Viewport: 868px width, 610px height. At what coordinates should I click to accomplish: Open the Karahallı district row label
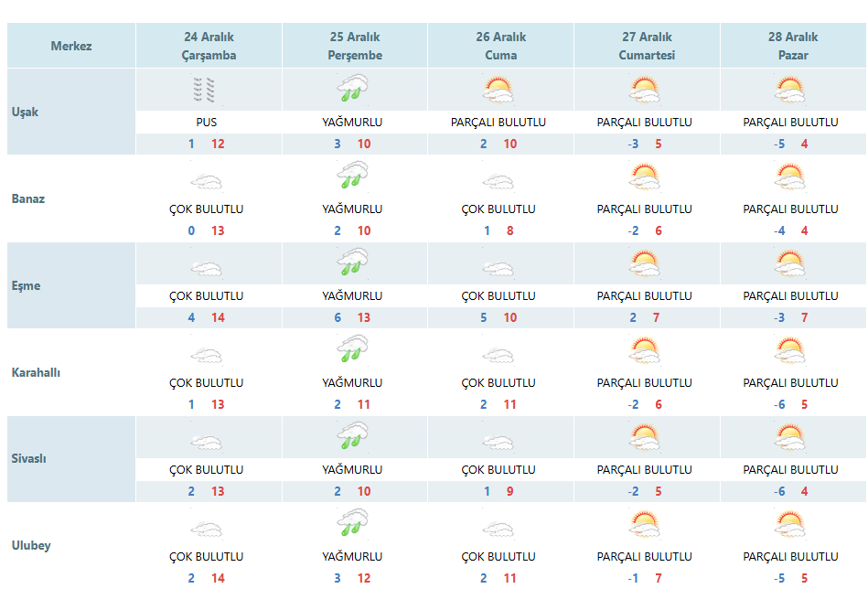click(36, 372)
